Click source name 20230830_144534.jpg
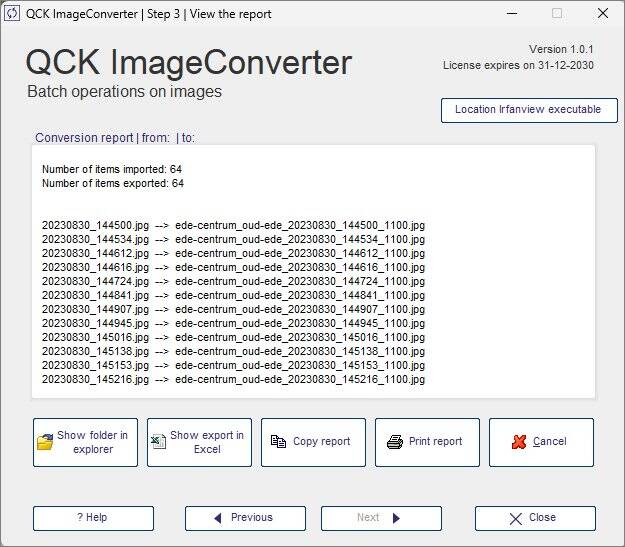This screenshot has width=625, height=547. [95, 239]
